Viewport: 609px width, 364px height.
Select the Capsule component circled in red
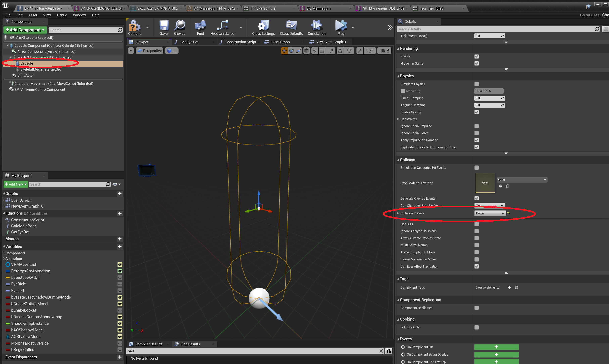tap(26, 63)
